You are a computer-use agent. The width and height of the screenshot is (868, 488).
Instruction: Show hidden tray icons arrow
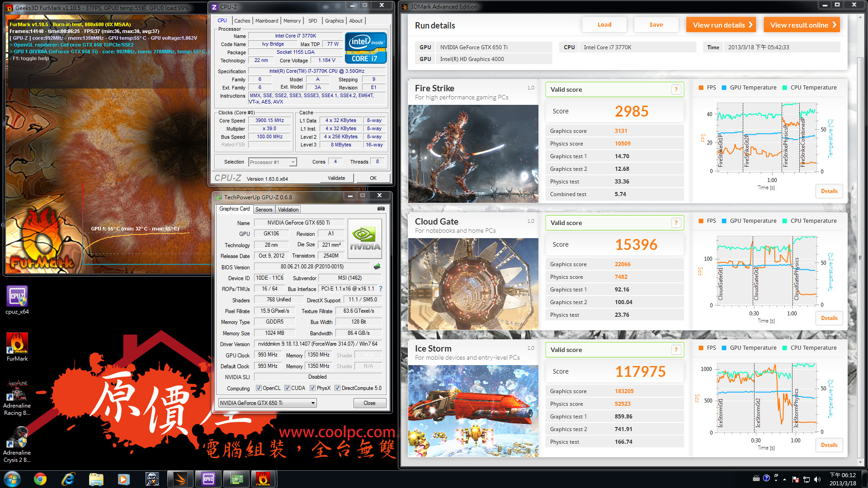784,479
